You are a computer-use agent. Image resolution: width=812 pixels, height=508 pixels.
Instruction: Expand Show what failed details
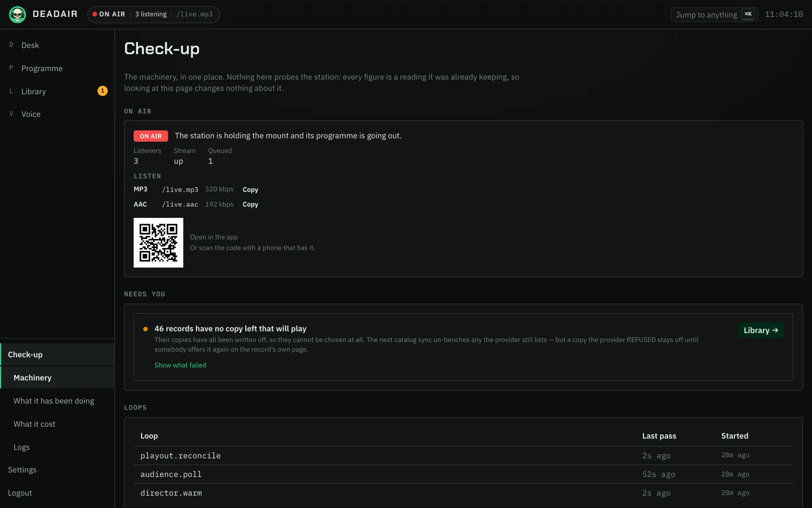click(180, 365)
